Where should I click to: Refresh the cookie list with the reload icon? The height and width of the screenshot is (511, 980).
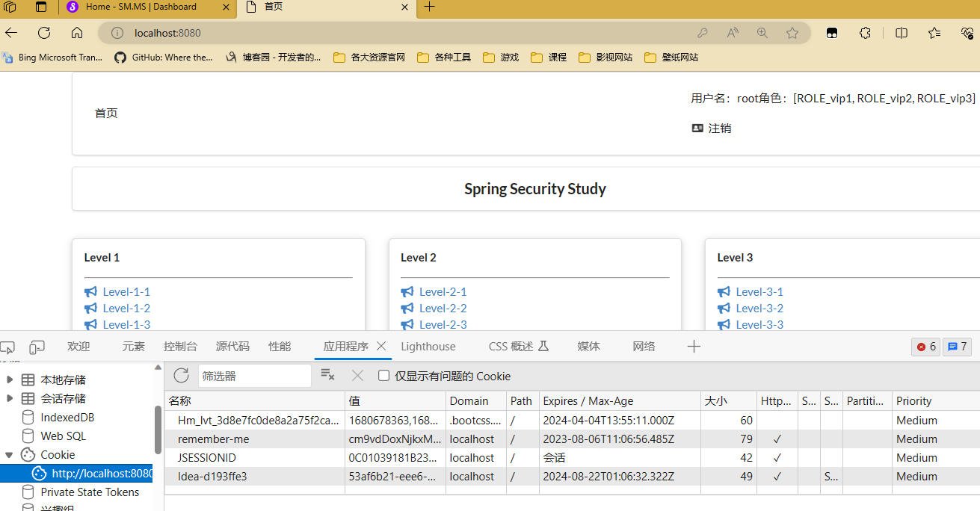tap(181, 375)
